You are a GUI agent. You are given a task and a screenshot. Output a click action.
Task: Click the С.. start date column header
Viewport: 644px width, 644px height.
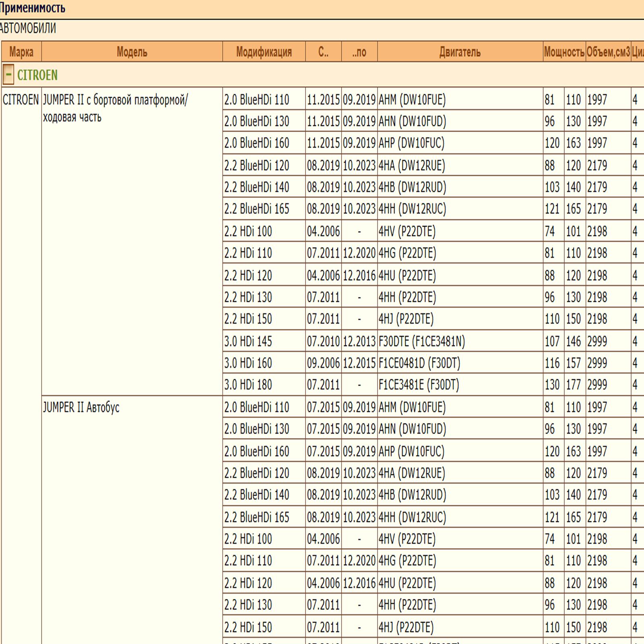[323, 52]
